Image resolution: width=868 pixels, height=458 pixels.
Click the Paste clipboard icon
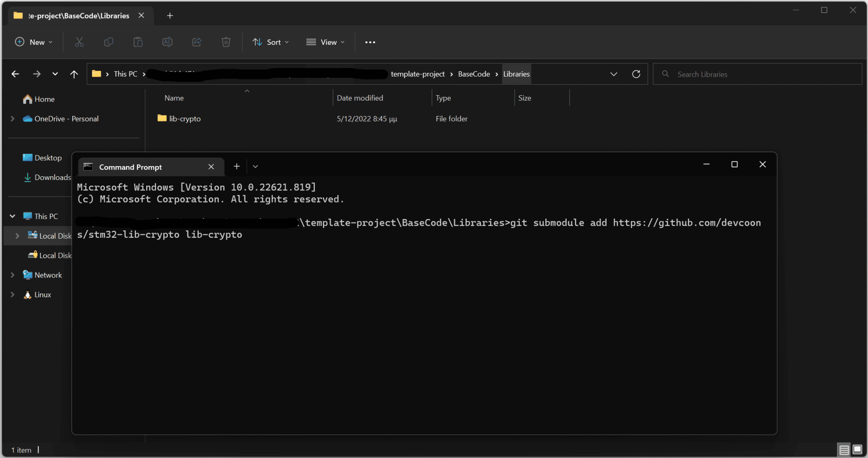(x=138, y=42)
